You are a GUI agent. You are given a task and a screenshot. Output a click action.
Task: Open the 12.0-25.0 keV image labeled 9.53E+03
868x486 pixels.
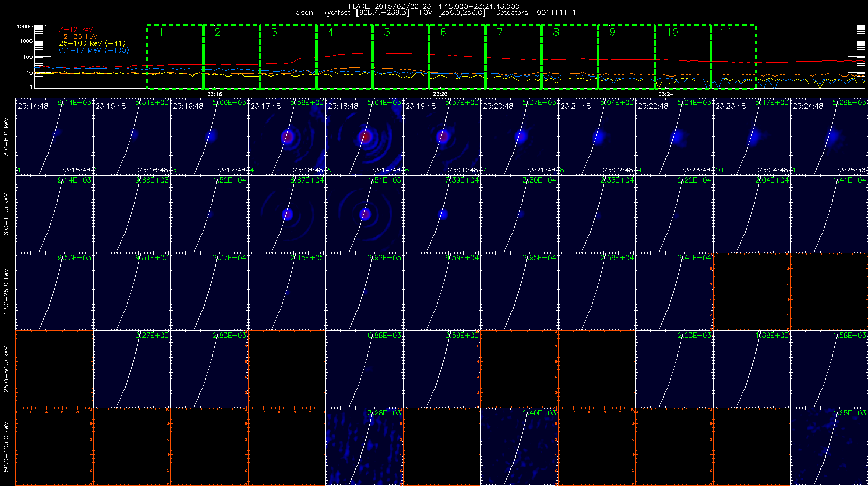[x=54, y=292]
